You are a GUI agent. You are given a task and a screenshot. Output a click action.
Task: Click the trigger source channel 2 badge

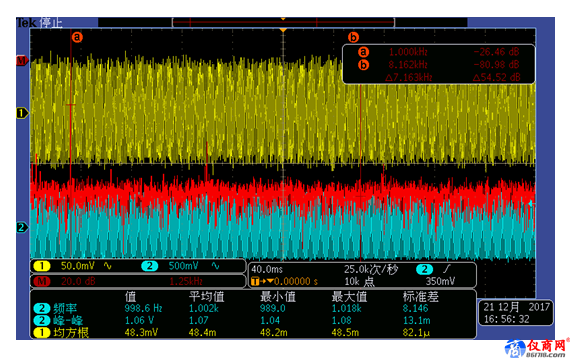(424, 270)
